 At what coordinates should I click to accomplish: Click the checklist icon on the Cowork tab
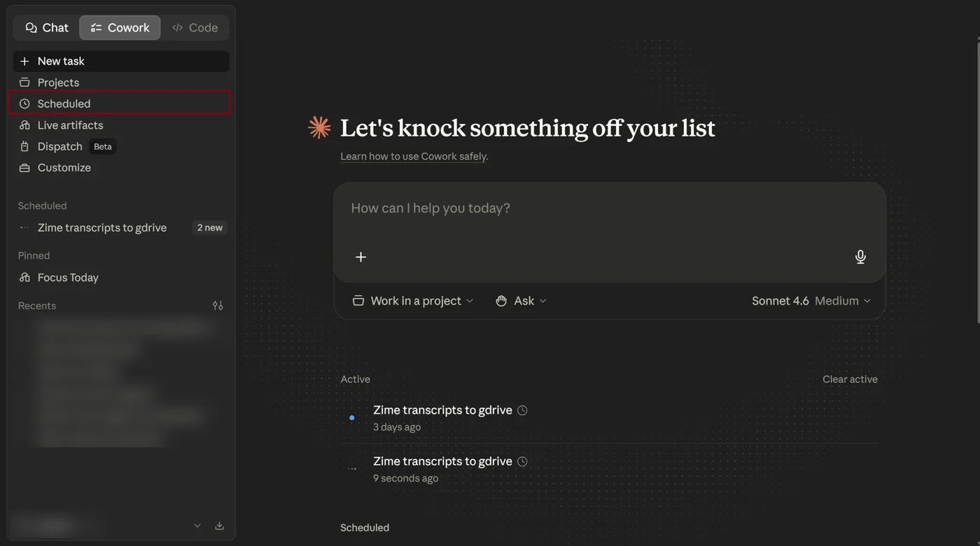[x=97, y=27]
